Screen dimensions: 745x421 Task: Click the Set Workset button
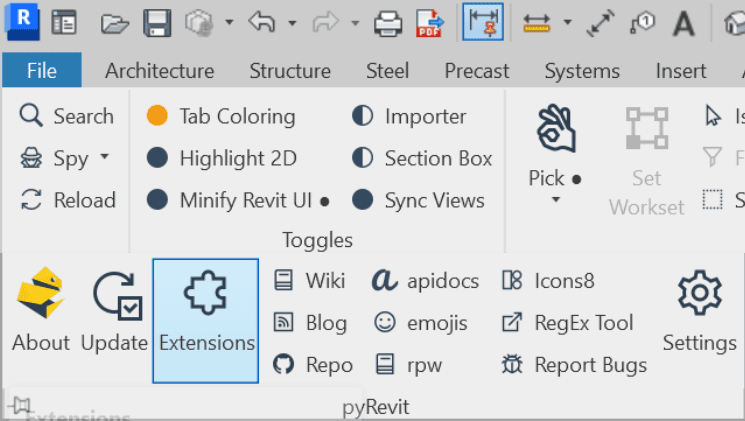coord(647,161)
